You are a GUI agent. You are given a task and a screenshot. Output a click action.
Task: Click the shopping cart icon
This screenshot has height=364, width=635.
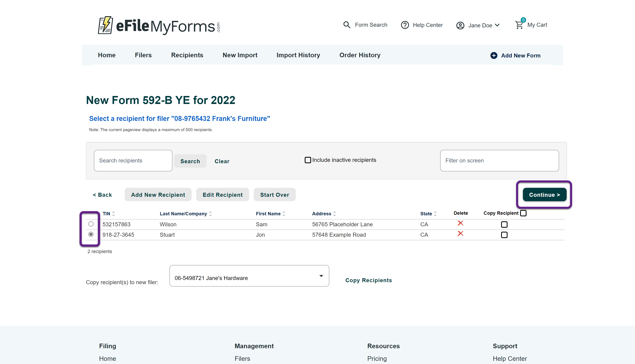(x=519, y=25)
